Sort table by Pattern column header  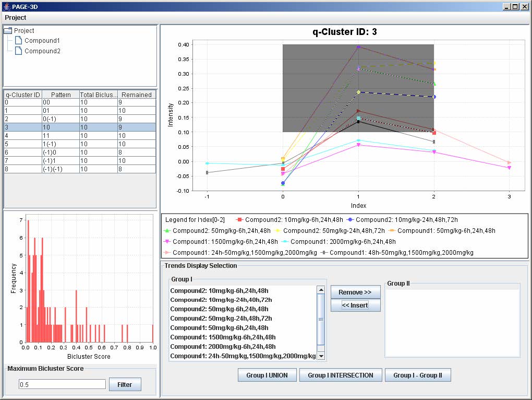tap(61, 95)
